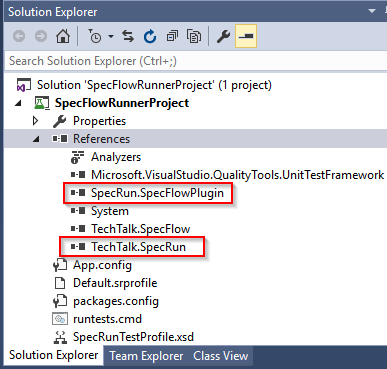
Task: Collapse the SpecFlowRunnerProject node
Action: [18, 103]
